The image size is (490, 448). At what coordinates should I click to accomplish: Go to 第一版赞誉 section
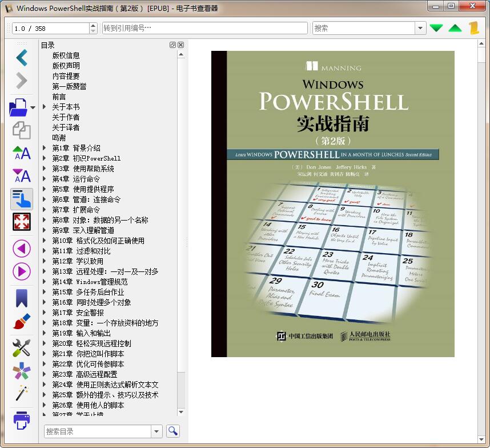69,87
